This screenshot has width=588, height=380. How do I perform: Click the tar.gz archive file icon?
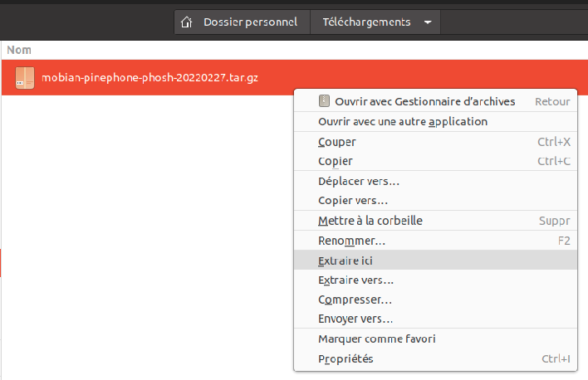click(x=25, y=78)
